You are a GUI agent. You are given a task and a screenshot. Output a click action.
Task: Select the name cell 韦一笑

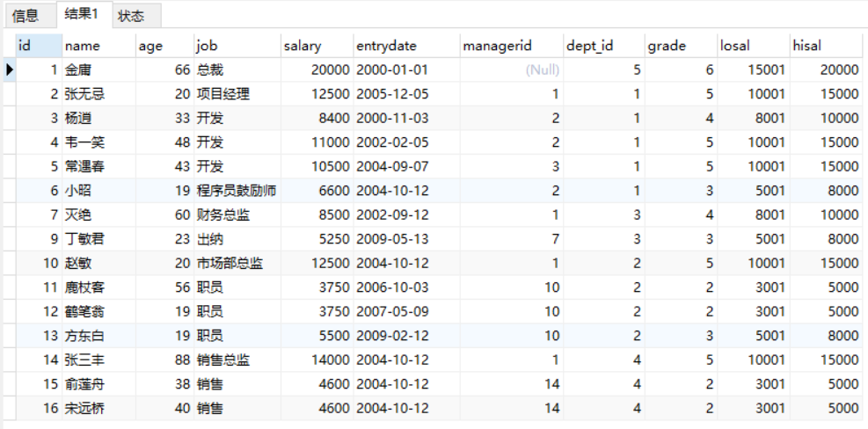(98, 142)
